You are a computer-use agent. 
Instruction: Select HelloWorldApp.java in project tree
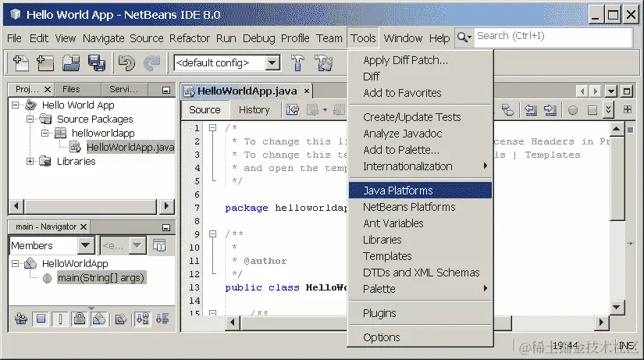tap(130, 147)
